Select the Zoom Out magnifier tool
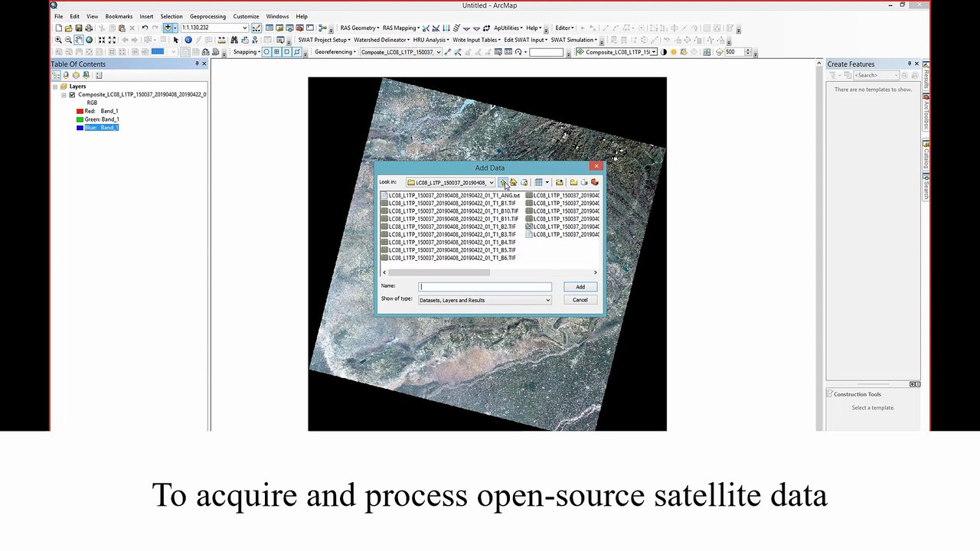Image resolution: width=980 pixels, height=551 pixels. coord(68,40)
